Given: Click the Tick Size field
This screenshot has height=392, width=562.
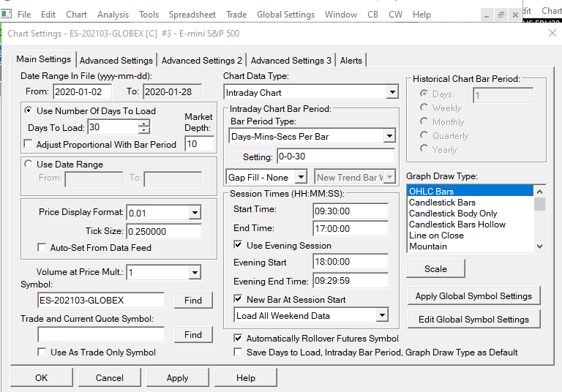Looking at the screenshot, I should [x=164, y=231].
